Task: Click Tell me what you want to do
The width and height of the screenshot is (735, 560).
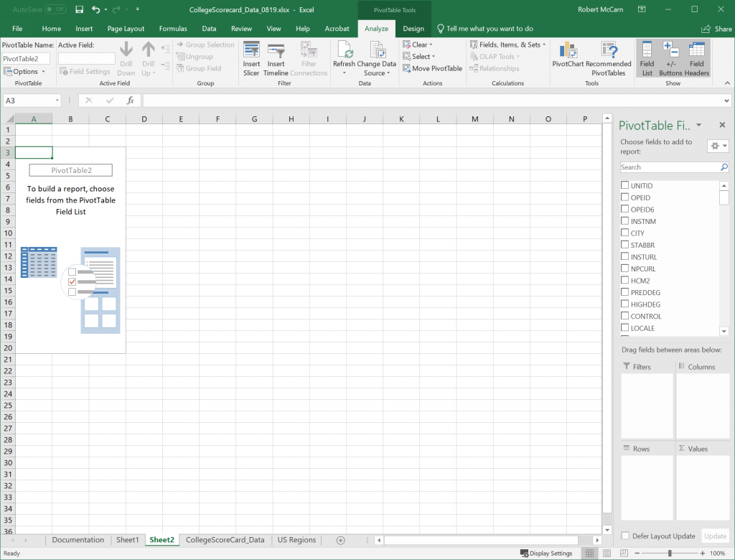Action: coord(485,29)
